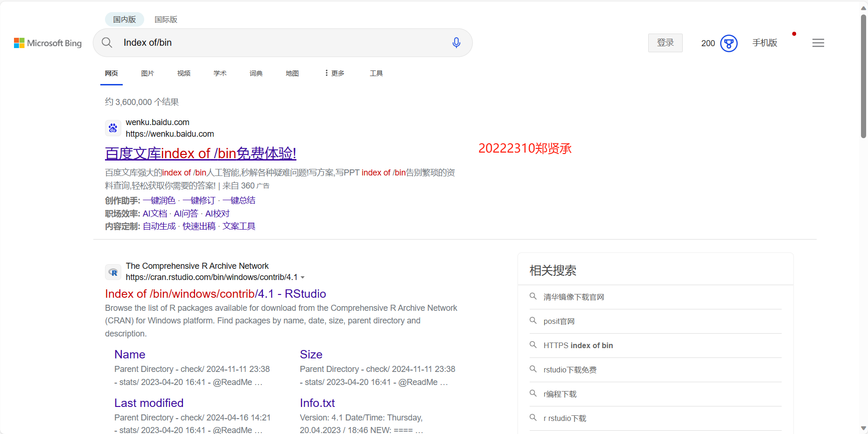Open the 百度文库index of /bin免费体验 result
868x434 pixels.
coord(201,153)
